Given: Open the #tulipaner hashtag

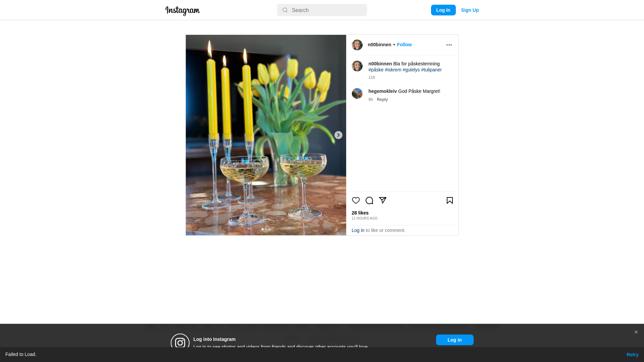Looking at the screenshot, I should point(431,70).
